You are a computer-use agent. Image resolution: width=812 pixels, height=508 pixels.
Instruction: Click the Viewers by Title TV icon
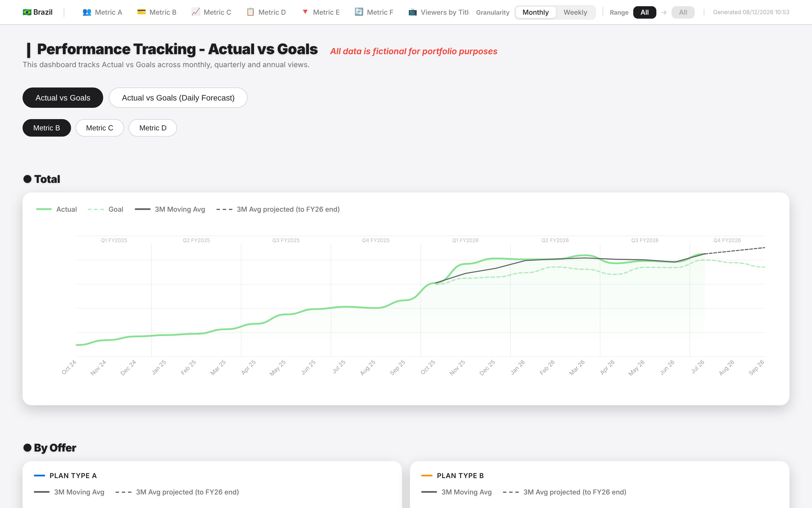pos(413,12)
